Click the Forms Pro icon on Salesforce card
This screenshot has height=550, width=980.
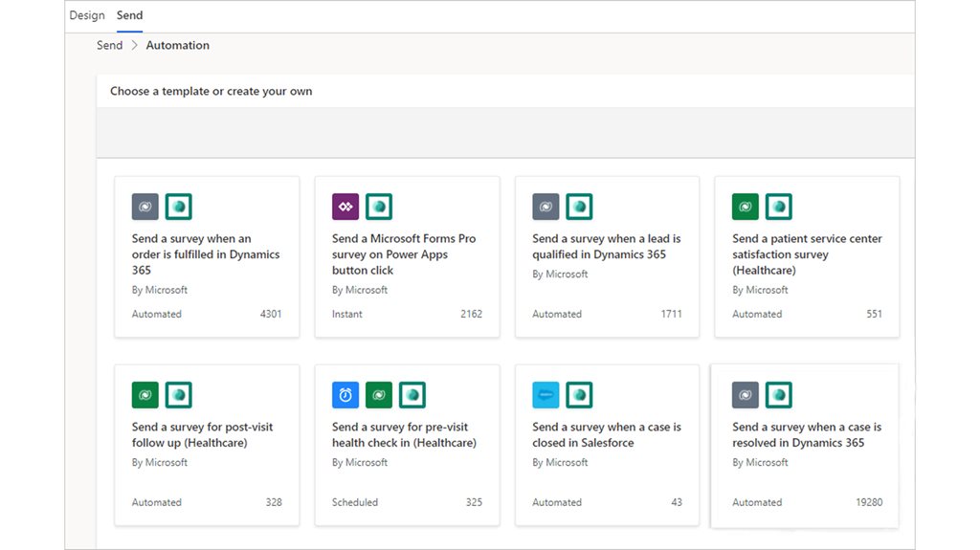(x=579, y=395)
